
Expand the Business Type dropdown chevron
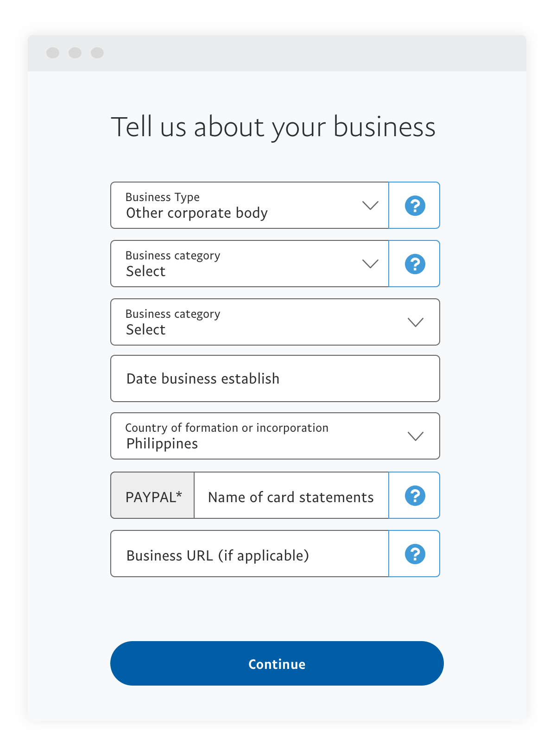(370, 205)
